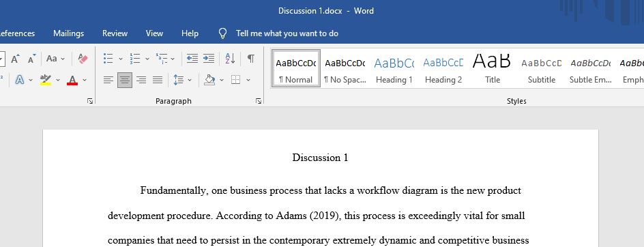Apply borders to selection
644x247 pixels.
click(x=236, y=80)
